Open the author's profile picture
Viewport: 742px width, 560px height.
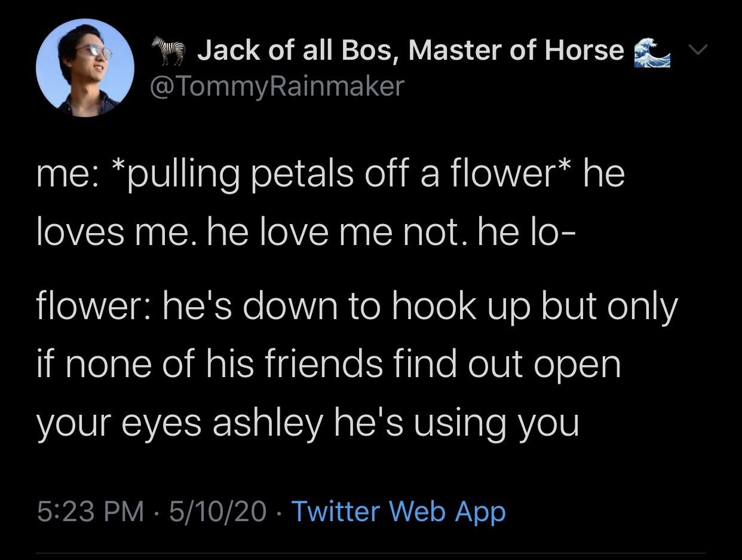tap(85, 67)
